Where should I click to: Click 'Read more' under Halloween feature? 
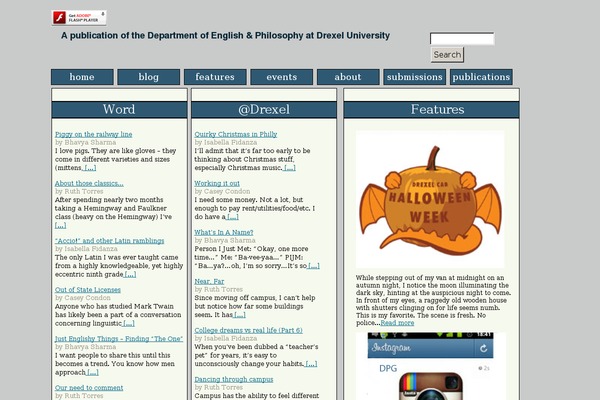(x=397, y=323)
